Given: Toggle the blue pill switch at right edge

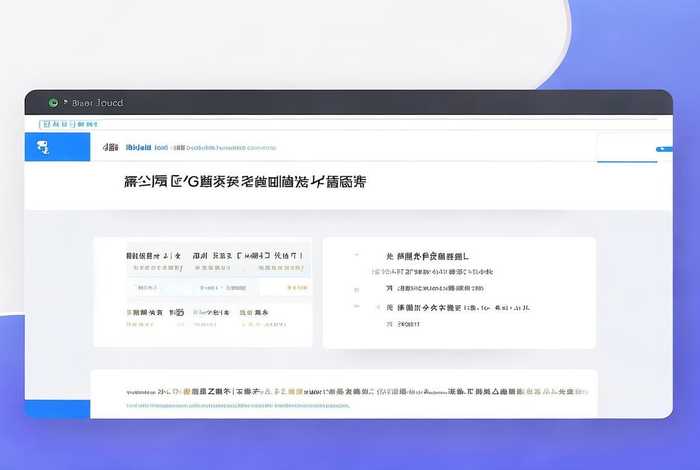Looking at the screenshot, I should point(664,149).
